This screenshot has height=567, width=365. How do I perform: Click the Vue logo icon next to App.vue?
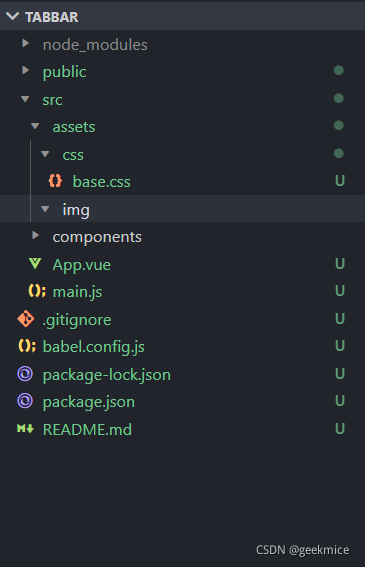35,264
